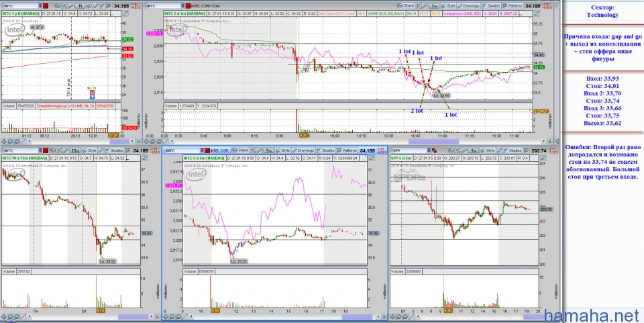Click scissors icon in bottom-left 15m chart toolbar

point(60,150)
